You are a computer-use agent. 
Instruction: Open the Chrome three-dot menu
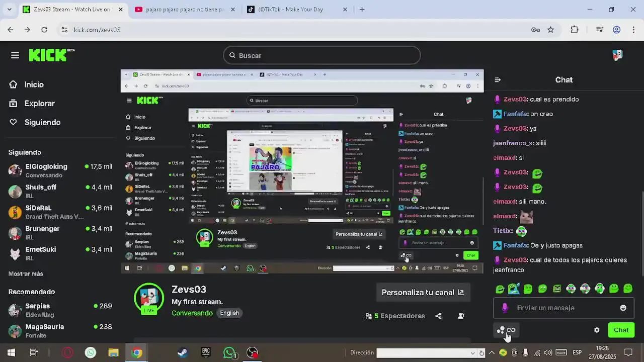[633, 30]
